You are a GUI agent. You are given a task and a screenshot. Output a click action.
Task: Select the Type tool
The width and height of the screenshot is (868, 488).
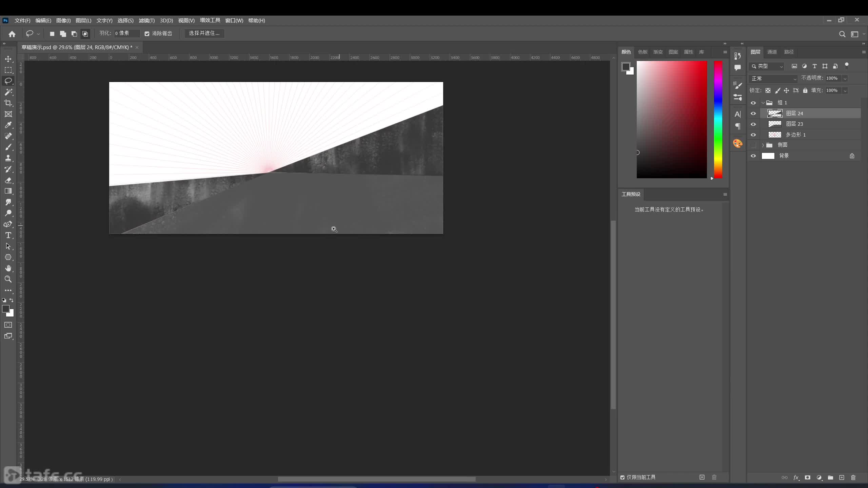tap(8, 235)
